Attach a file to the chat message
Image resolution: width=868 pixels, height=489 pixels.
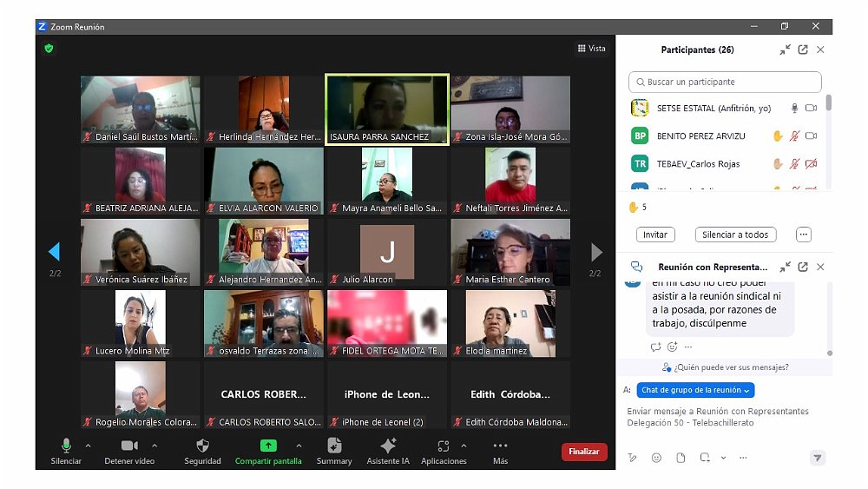[681, 458]
